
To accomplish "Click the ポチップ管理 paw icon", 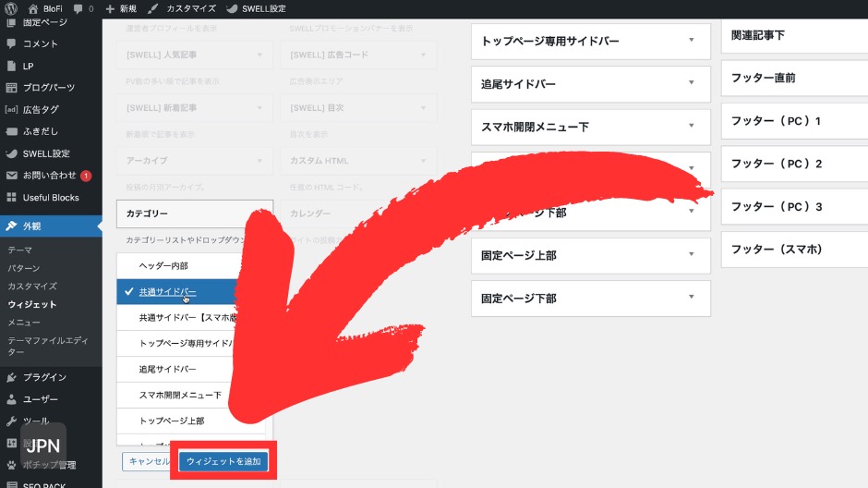I will tap(11, 465).
